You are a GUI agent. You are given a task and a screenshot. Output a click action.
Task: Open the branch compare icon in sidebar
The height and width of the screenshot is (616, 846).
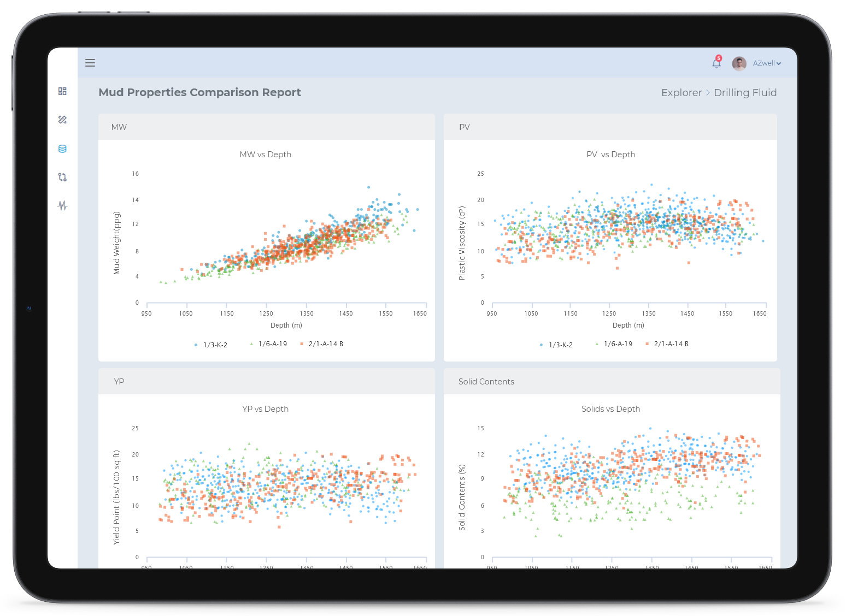[x=62, y=177]
